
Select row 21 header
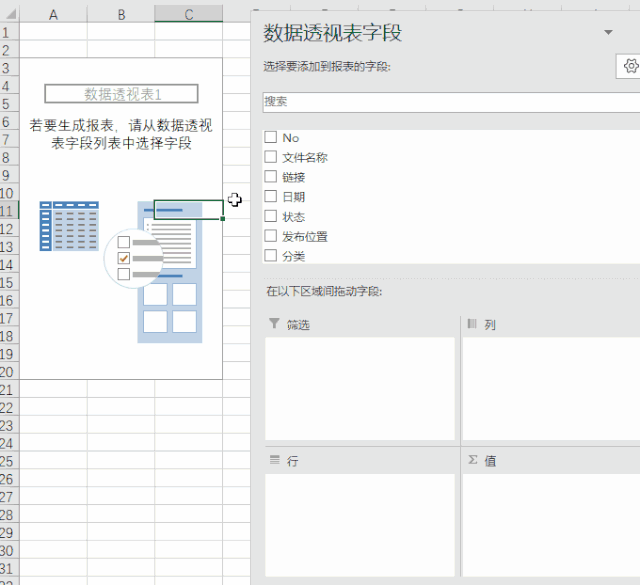[9, 390]
